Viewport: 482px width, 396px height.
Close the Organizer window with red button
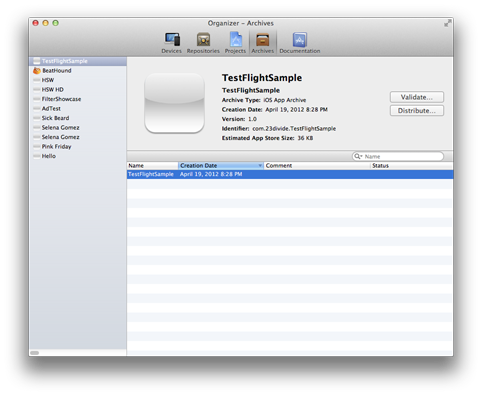click(x=36, y=23)
